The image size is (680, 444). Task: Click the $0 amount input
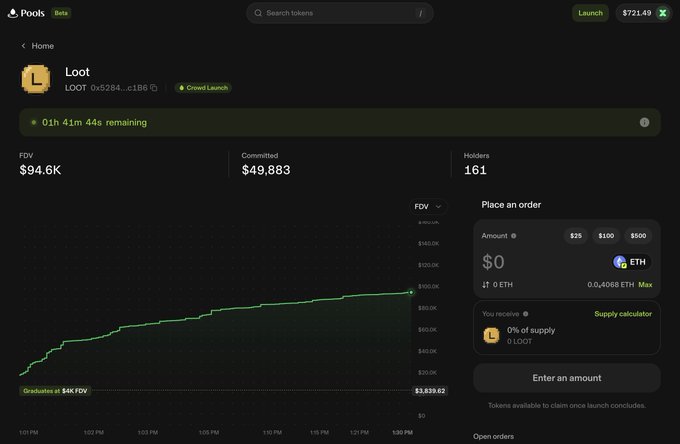pyautogui.click(x=493, y=262)
